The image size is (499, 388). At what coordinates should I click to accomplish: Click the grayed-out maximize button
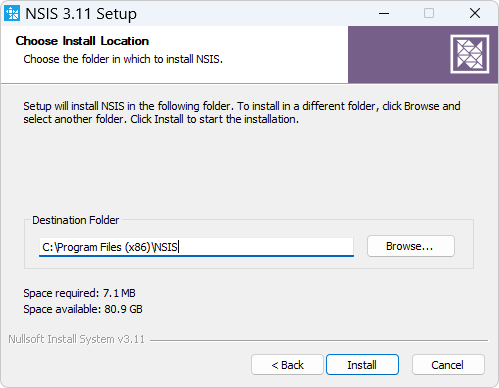429,13
